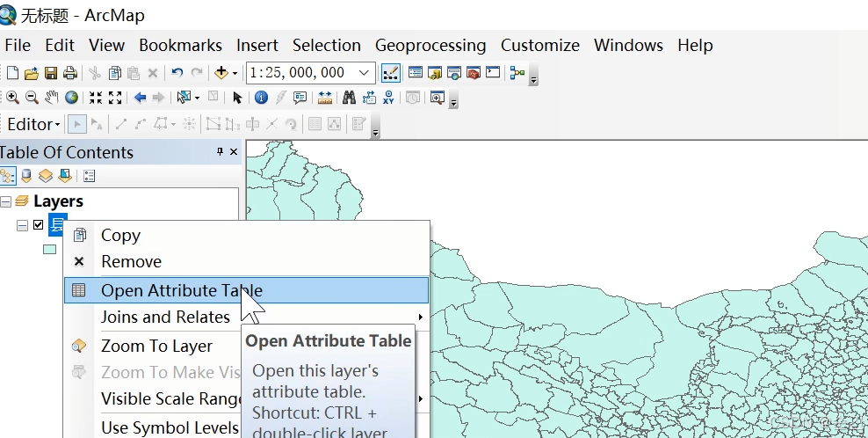This screenshot has height=438, width=868.
Task: Open the Select Features dropdown arrow
Action: click(x=197, y=99)
